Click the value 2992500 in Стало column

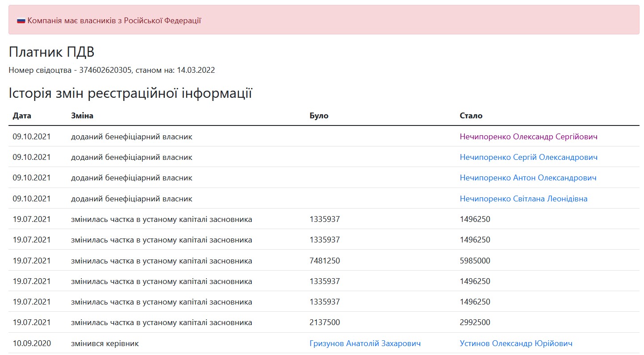pyautogui.click(x=475, y=322)
